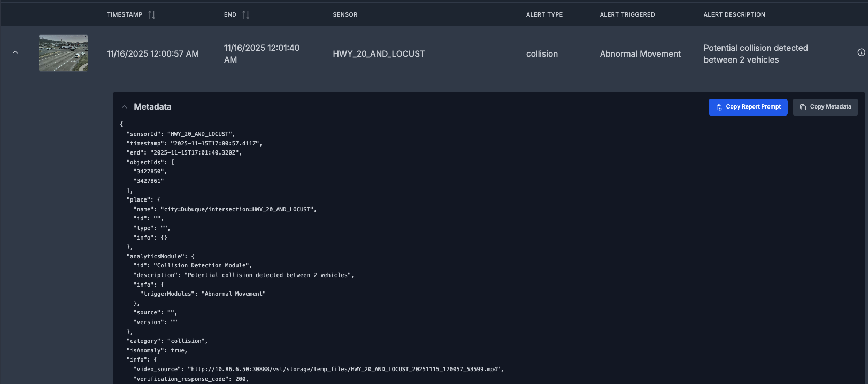Click the 12:00:57 AM timestamp cell
868x384 pixels.
click(152, 54)
